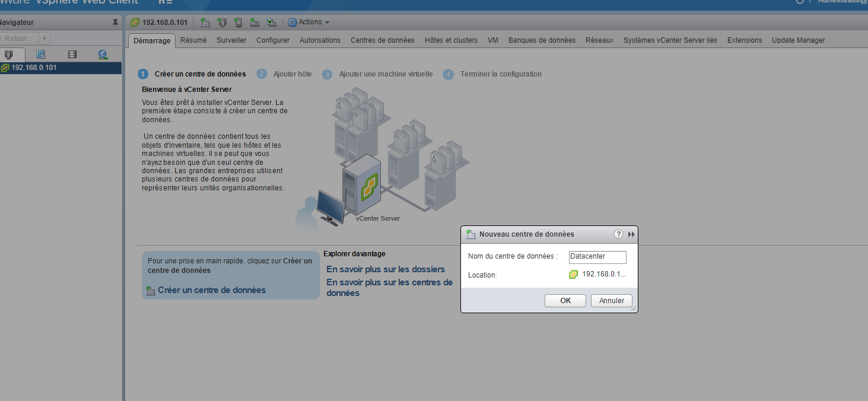Click Terminer la configuration step label
This screenshot has width=868, height=401.
[501, 74]
